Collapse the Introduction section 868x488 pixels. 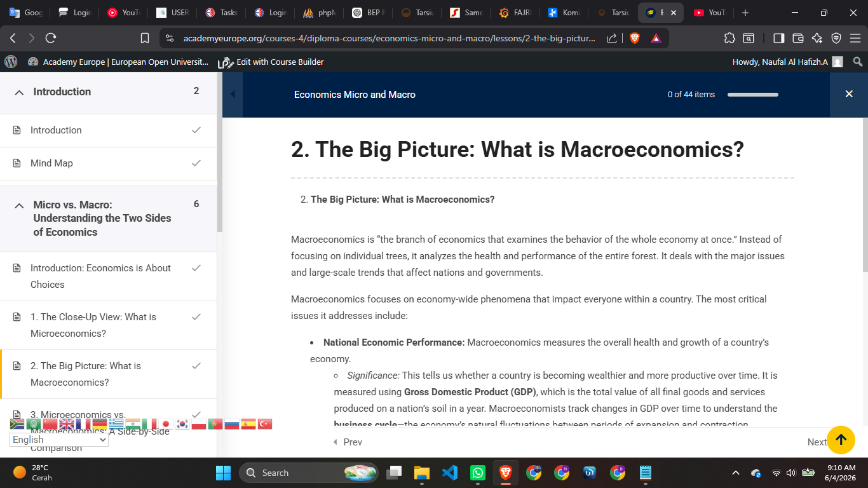(x=20, y=92)
